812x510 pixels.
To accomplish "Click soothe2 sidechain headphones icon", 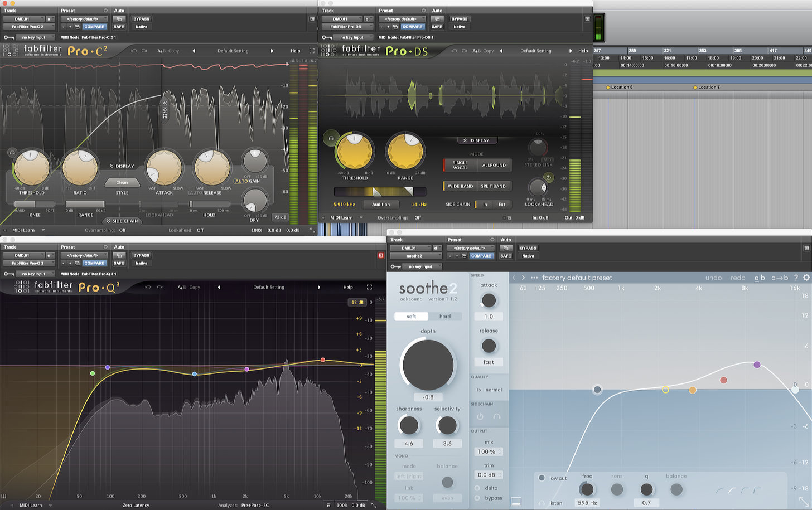I will pyautogui.click(x=496, y=416).
